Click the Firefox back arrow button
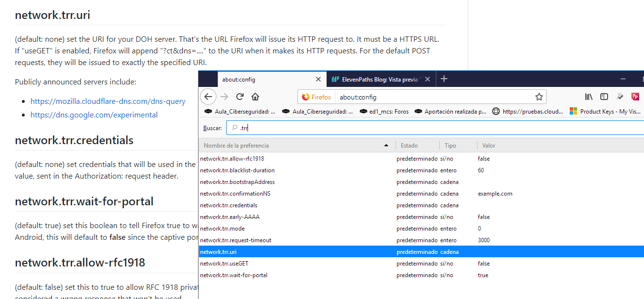Screen dimensions: 644x299 208,97
